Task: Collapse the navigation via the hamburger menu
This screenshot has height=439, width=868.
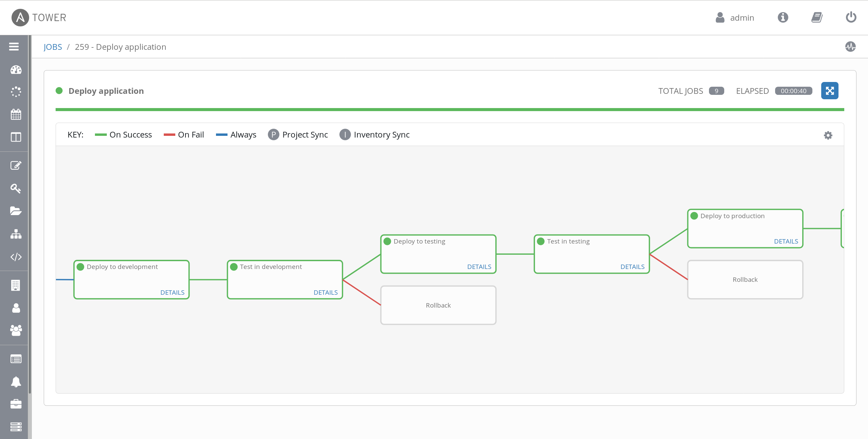Action: point(14,46)
